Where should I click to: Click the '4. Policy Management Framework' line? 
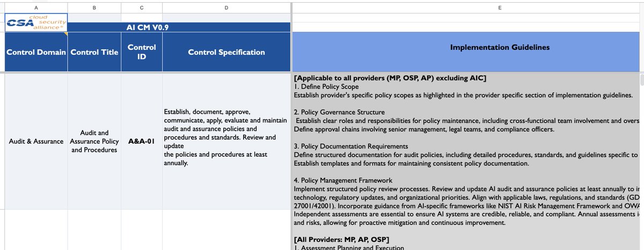(343, 180)
